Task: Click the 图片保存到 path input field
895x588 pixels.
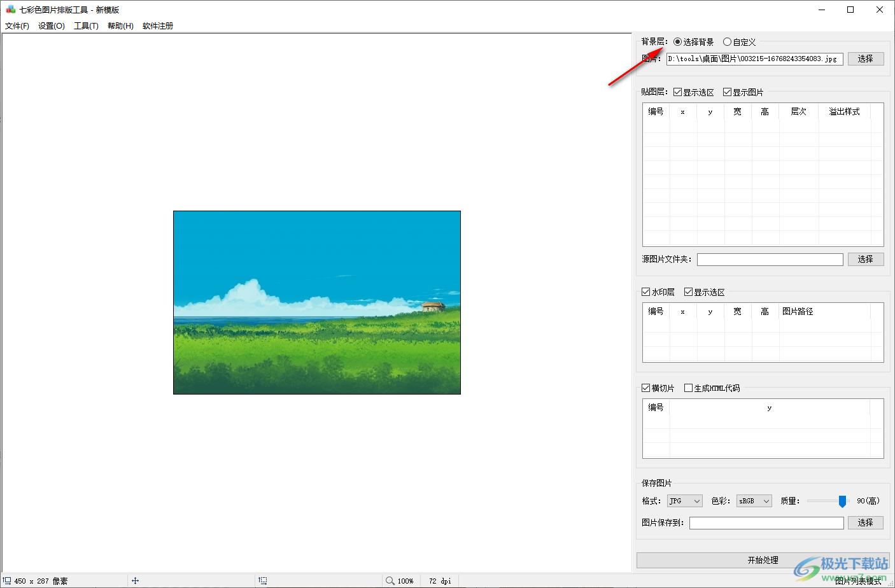Action: [766, 522]
